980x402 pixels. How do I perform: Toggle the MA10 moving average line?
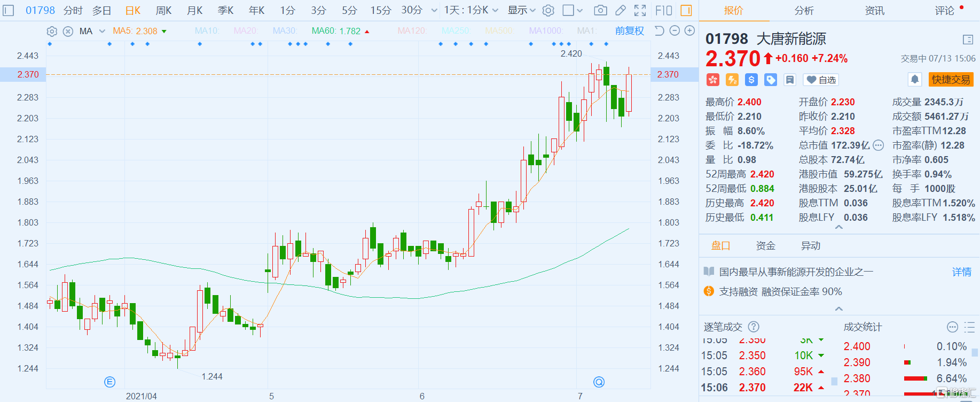pos(207,31)
